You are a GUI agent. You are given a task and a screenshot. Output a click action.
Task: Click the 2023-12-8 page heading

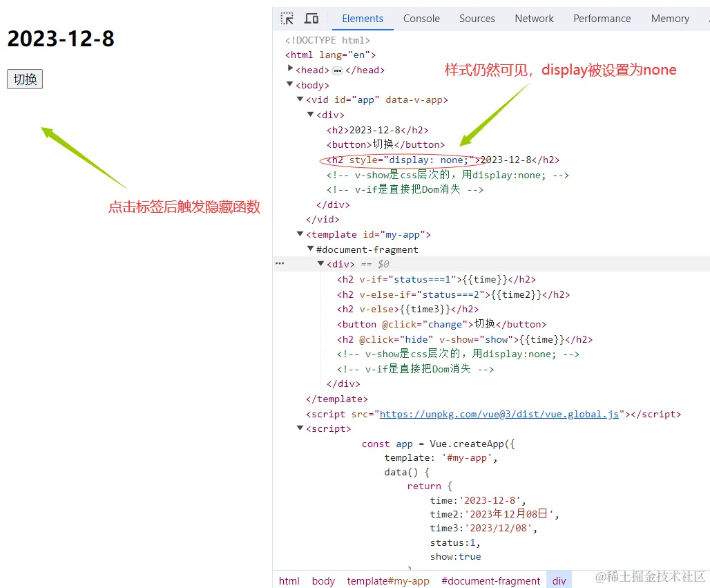point(61,39)
